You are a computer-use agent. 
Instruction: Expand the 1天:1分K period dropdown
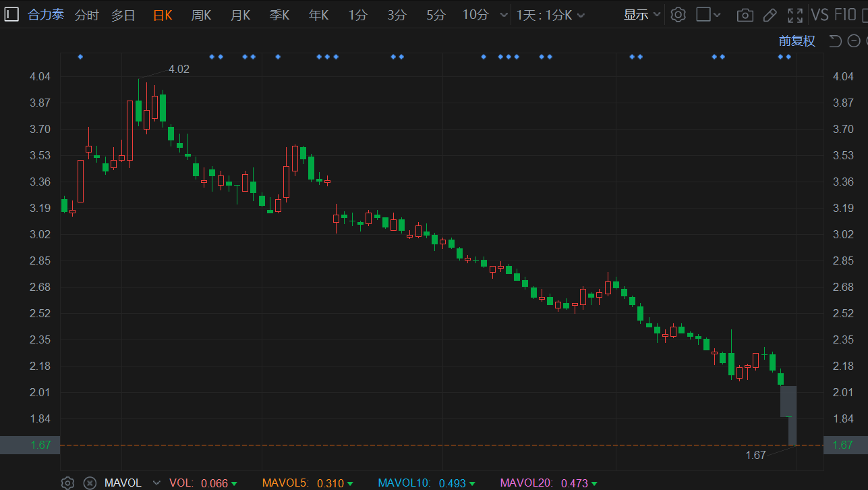point(550,15)
